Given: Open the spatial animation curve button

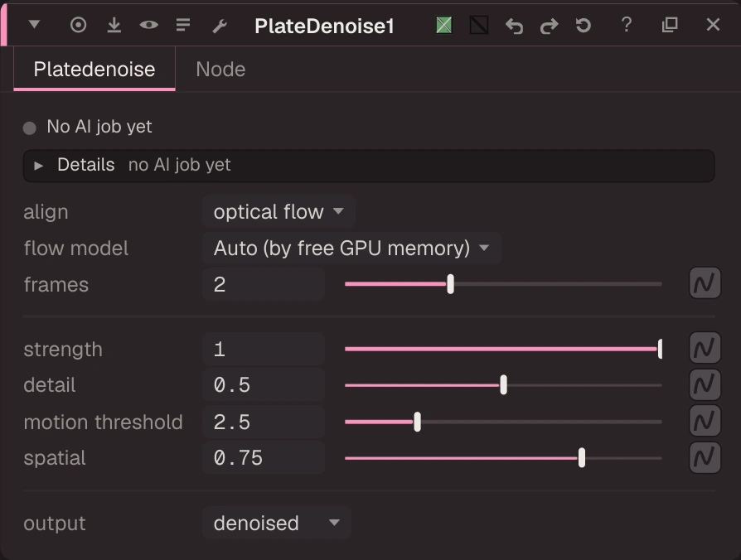Looking at the screenshot, I should click(705, 457).
